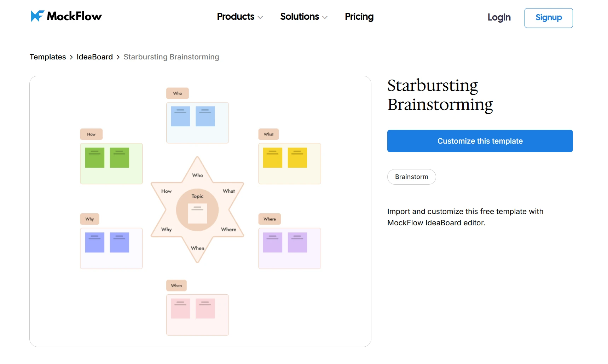Click the Signup button

pyautogui.click(x=548, y=18)
